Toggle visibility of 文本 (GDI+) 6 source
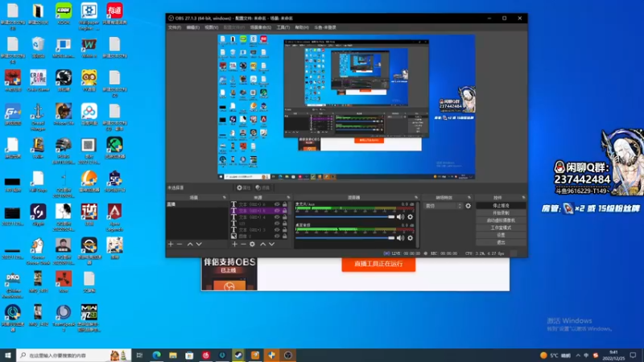 [277, 204]
